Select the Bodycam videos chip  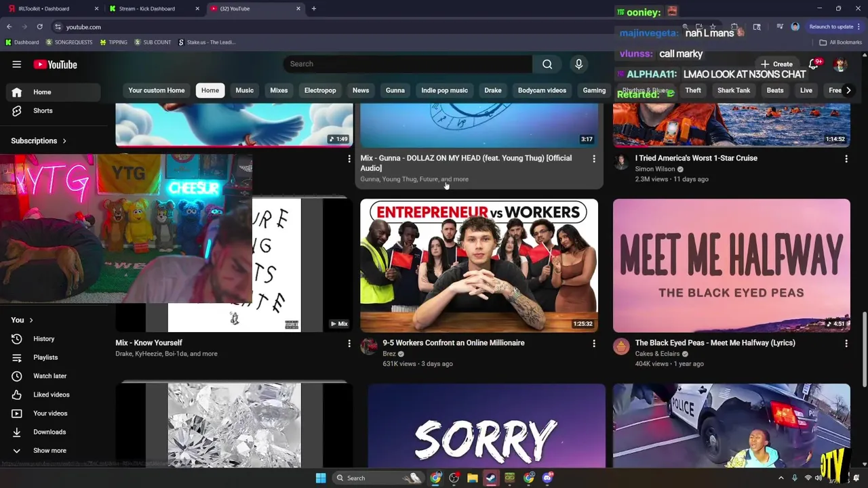tap(542, 90)
